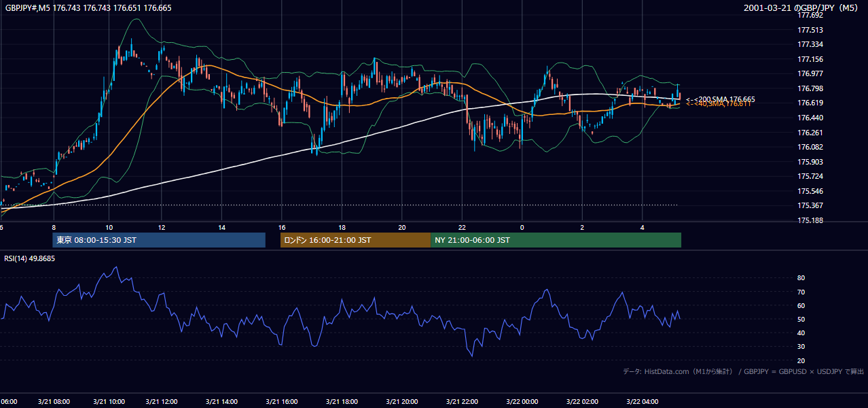
Task: Click the 3/21 16:00 time axis label
Action: 282,402
